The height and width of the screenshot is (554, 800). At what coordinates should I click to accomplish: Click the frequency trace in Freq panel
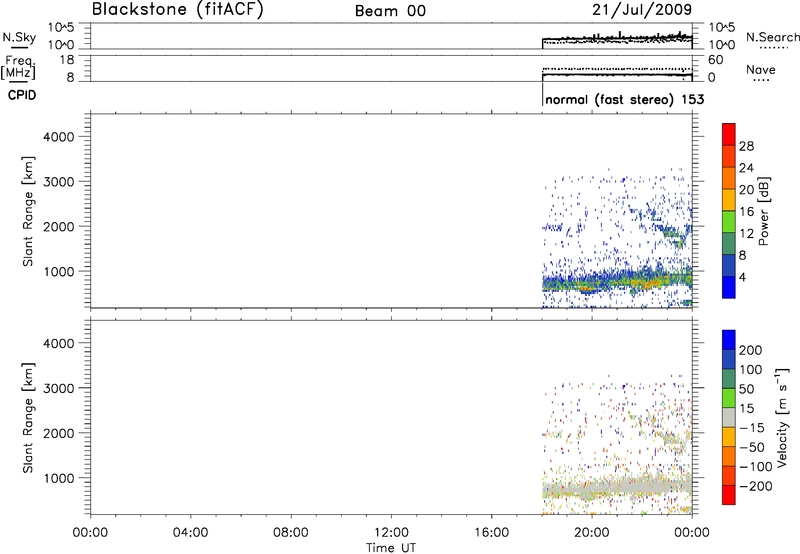[x=617, y=75]
